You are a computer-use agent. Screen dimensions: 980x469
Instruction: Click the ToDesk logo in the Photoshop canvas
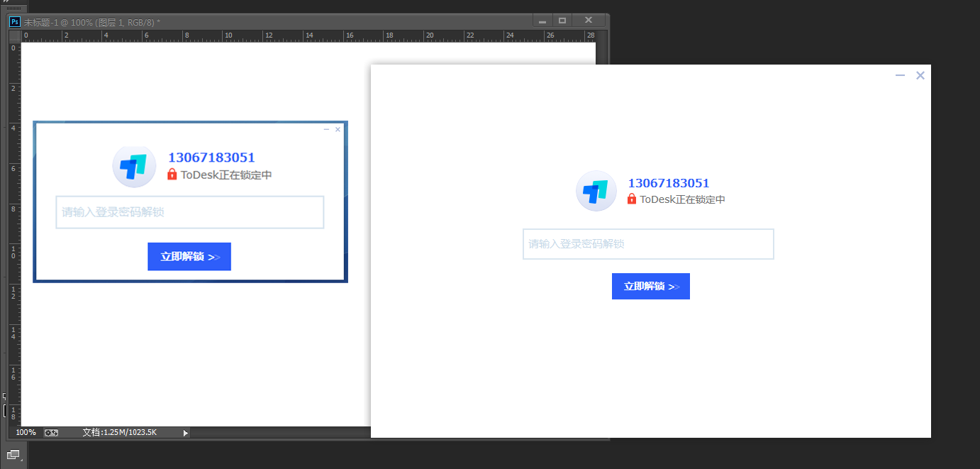134,166
